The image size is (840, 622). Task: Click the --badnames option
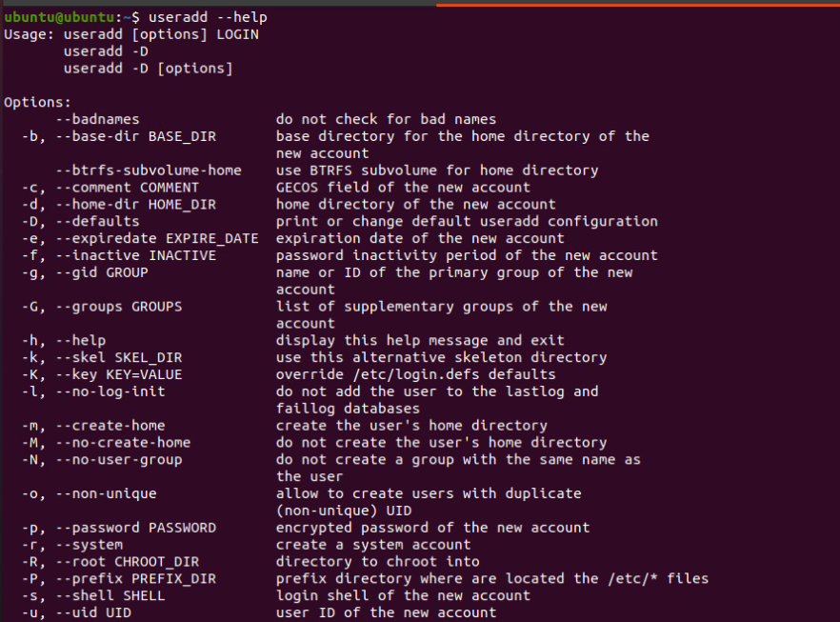pos(97,119)
